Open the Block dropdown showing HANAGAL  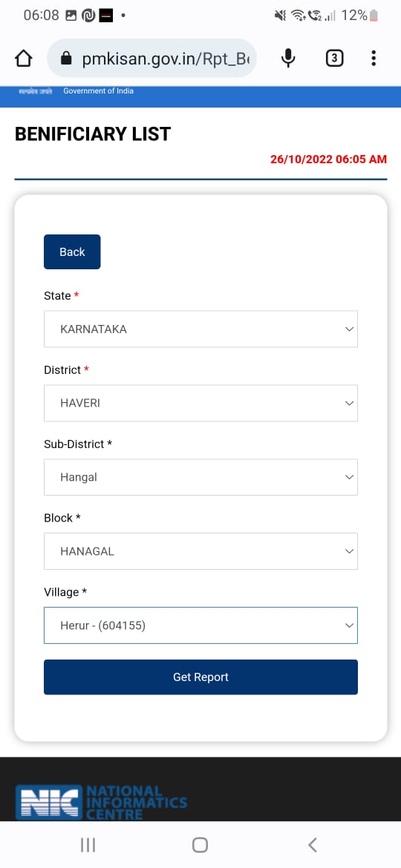coord(200,551)
